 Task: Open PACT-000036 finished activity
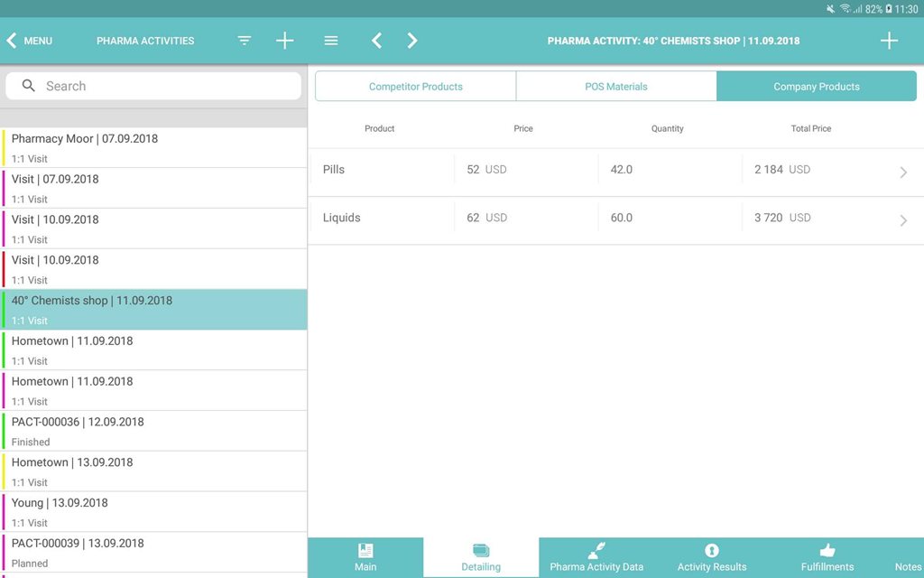(x=153, y=431)
